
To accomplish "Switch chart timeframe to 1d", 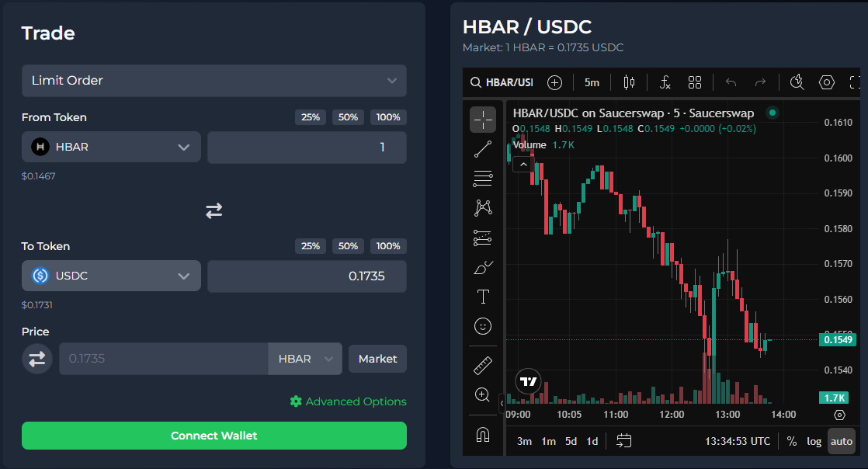I will (591, 441).
